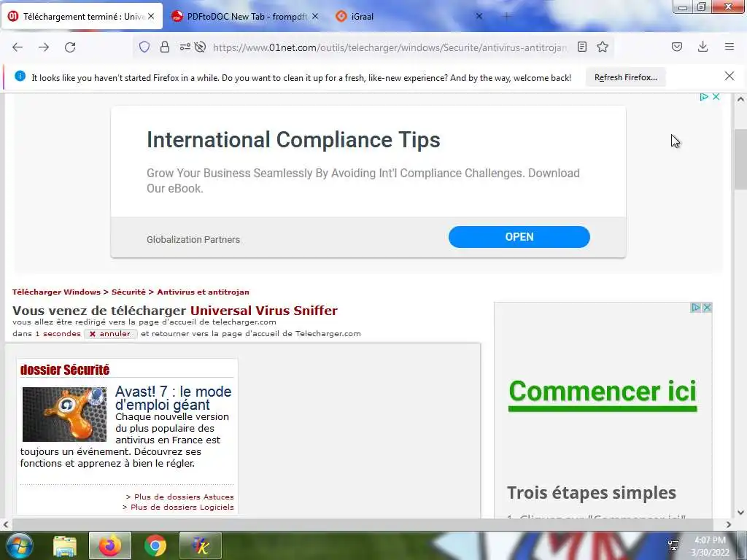This screenshot has height=560, width=747.
Task: Dismiss the Refresh Firefox notification bar
Action: [x=729, y=76]
